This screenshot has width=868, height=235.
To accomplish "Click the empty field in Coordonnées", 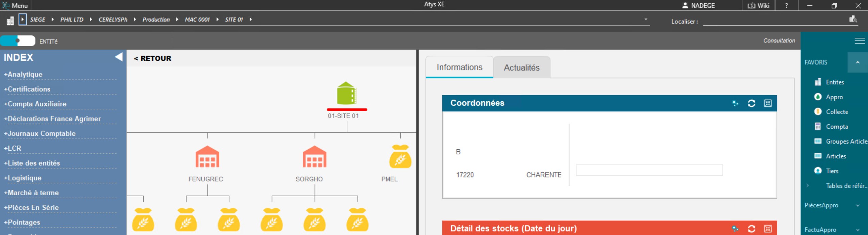I will pyautogui.click(x=649, y=170).
